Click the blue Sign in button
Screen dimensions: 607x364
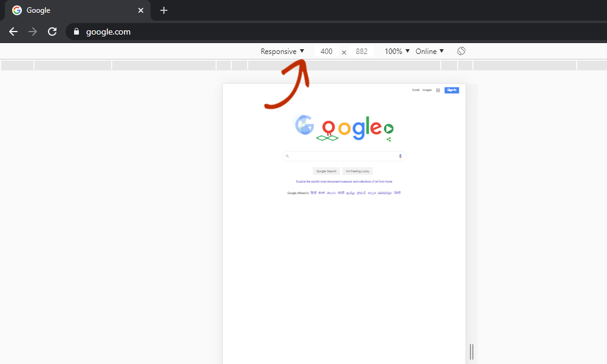452,90
